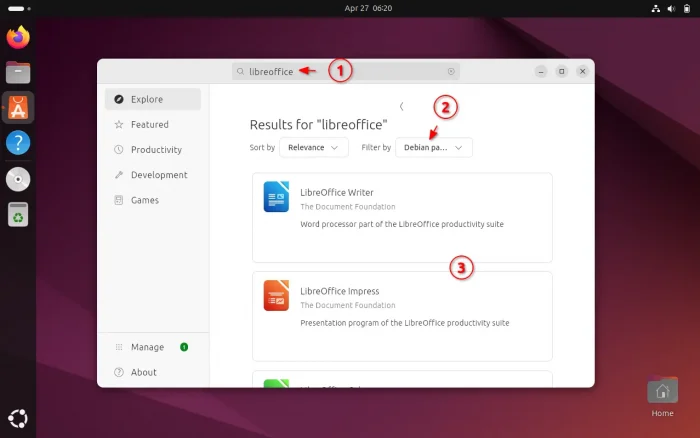Go back using the left chevron

coord(401,106)
